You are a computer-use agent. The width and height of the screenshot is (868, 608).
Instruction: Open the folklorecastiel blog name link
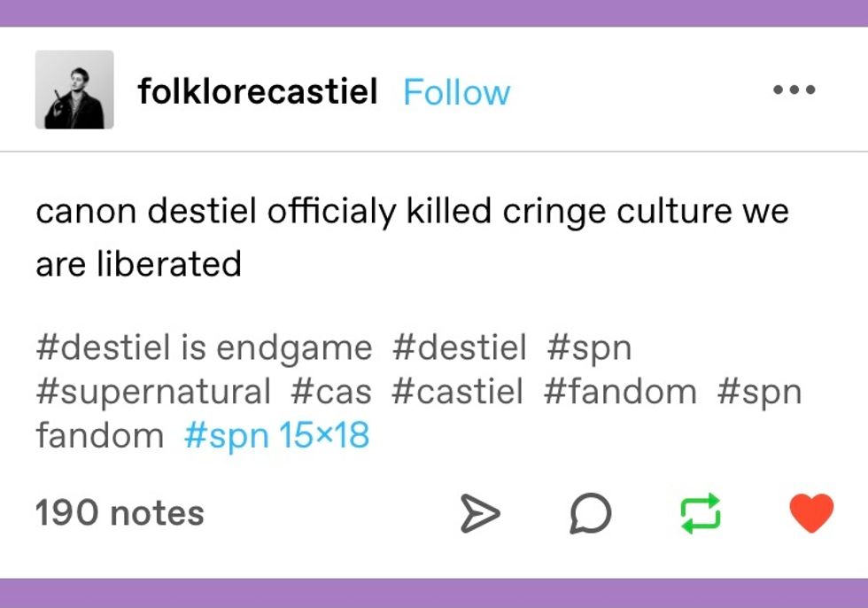(x=258, y=91)
